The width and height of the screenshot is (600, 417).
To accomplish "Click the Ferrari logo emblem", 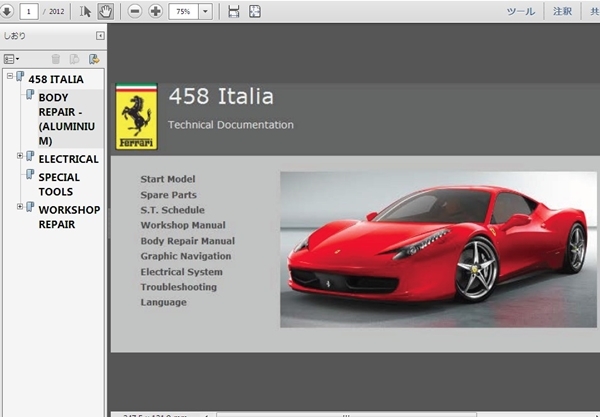I will [137, 117].
